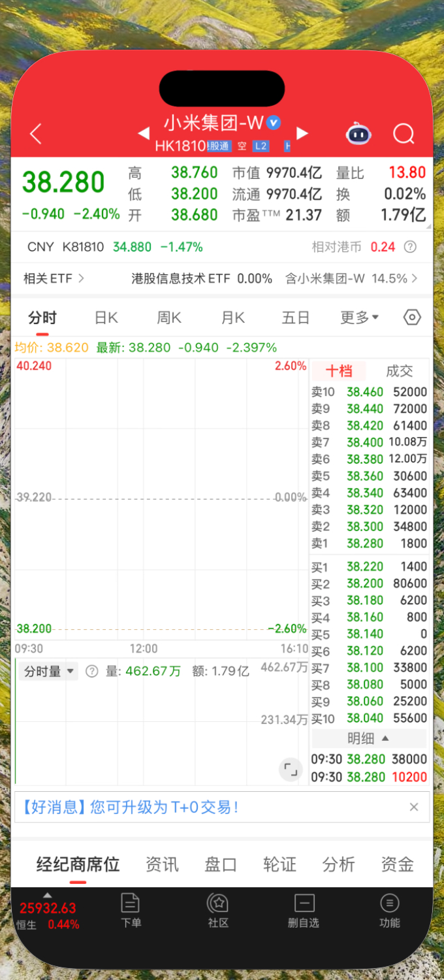Open the 分析 analysis tab
The width and height of the screenshot is (444, 980).
[x=338, y=864]
